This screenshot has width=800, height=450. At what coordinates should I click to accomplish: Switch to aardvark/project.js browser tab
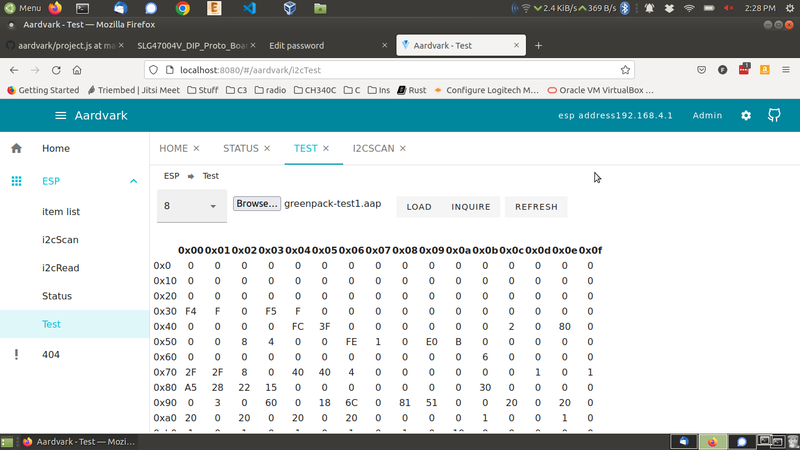pos(65,45)
